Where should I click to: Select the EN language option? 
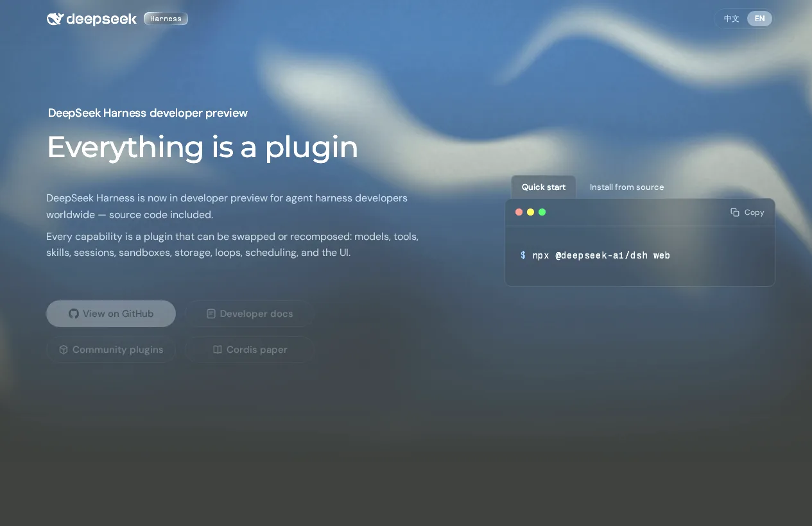click(x=759, y=19)
